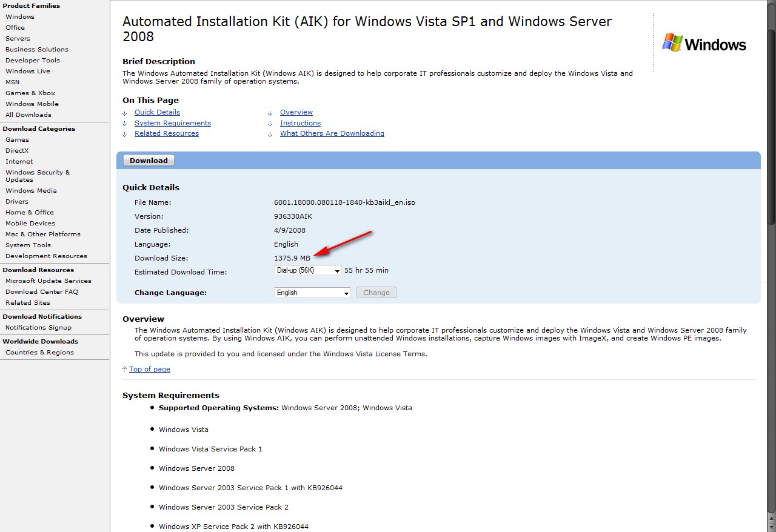Open the Dial-up (56K) connection speed dropdown
This screenshot has height=532, width=776.
(x=308, y=270)
